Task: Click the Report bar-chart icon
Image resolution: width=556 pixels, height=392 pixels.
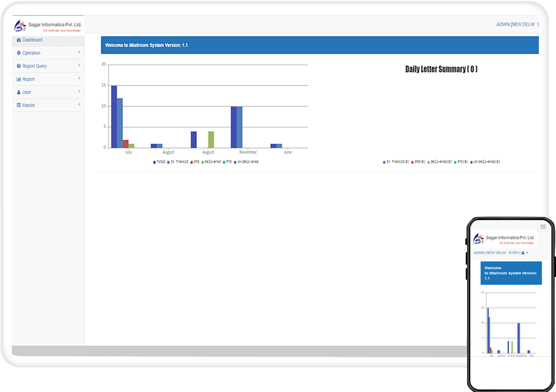Action: pyautogui.click(x=19, y=79)
